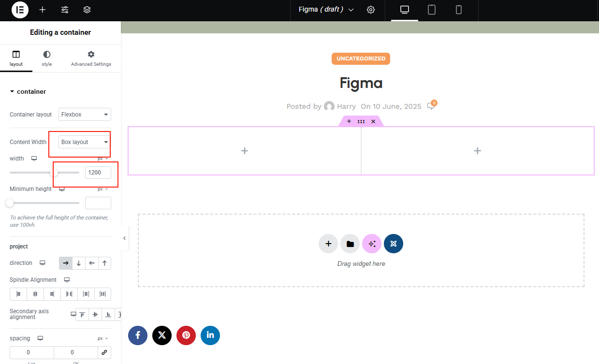
Task: Select the column direction arrow
Action: point(79,263)
